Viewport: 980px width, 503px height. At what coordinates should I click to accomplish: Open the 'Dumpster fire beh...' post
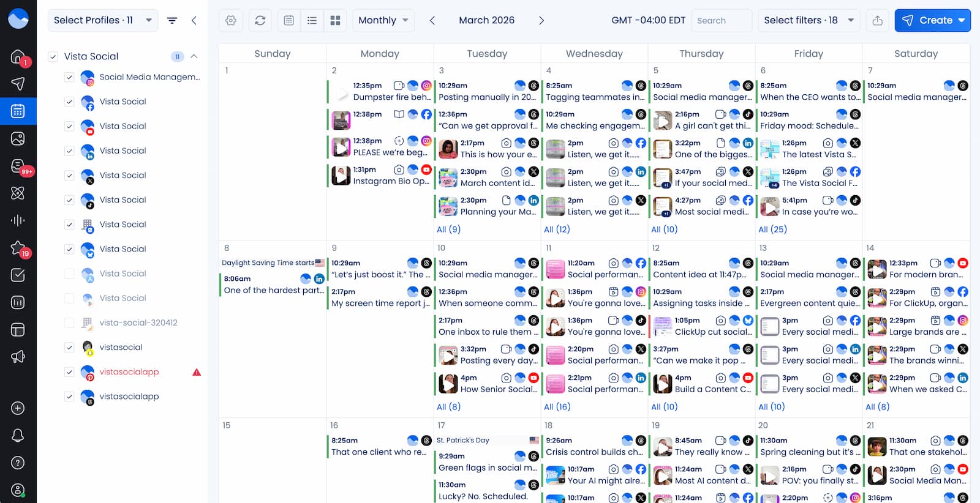click(x=380, y=91)
